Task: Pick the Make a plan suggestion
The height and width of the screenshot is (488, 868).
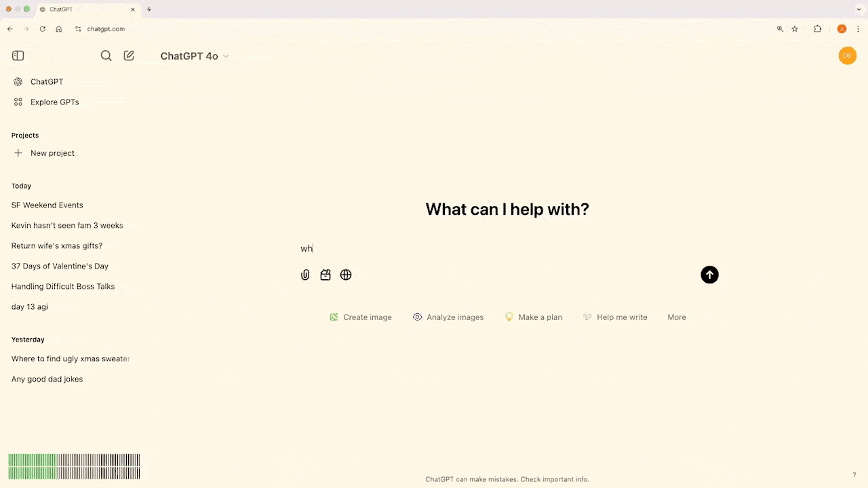Action: click(534, 317)
